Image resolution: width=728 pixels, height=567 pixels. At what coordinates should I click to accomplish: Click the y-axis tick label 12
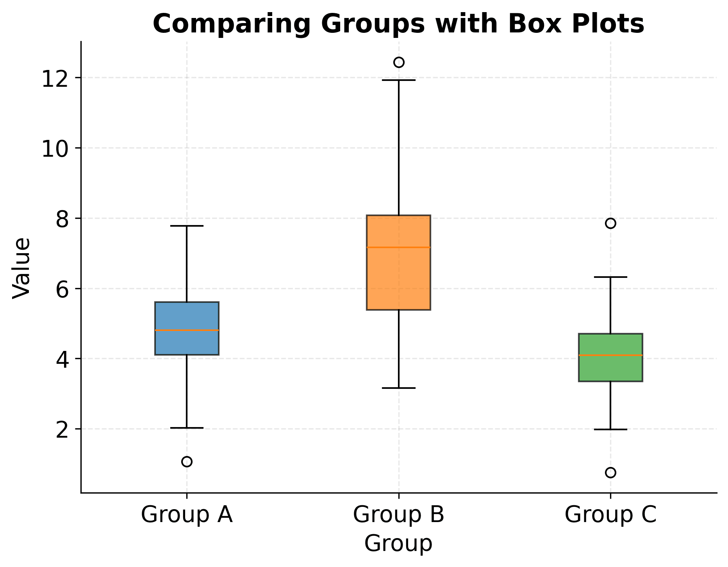point(53,78)
